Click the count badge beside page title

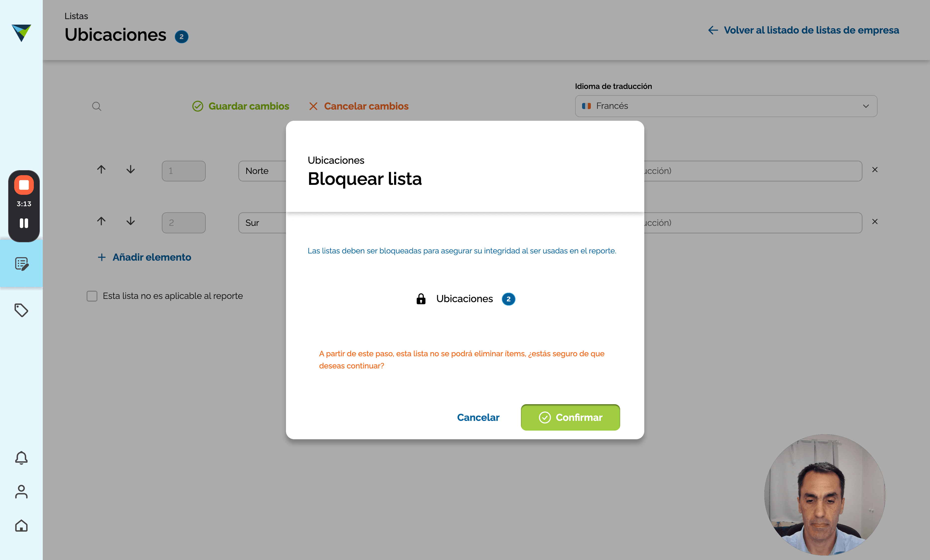coord(182,37)
